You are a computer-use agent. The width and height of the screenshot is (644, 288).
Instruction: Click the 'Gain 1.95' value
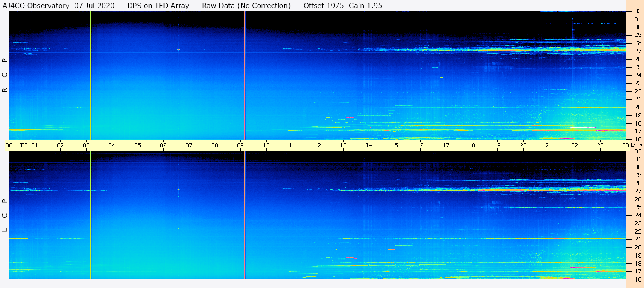click(365, 6)
